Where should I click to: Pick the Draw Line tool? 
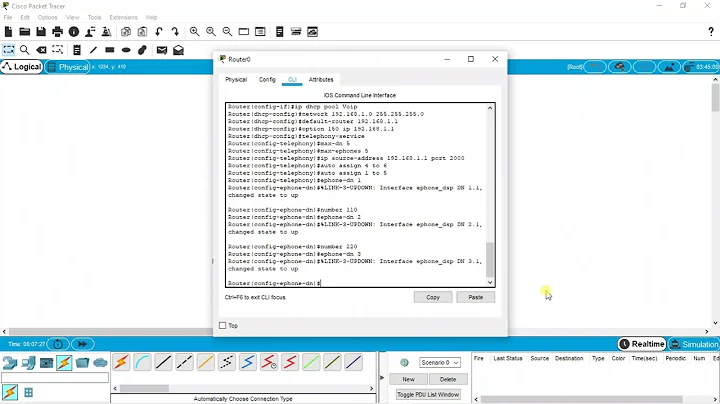tap(94, 50)
